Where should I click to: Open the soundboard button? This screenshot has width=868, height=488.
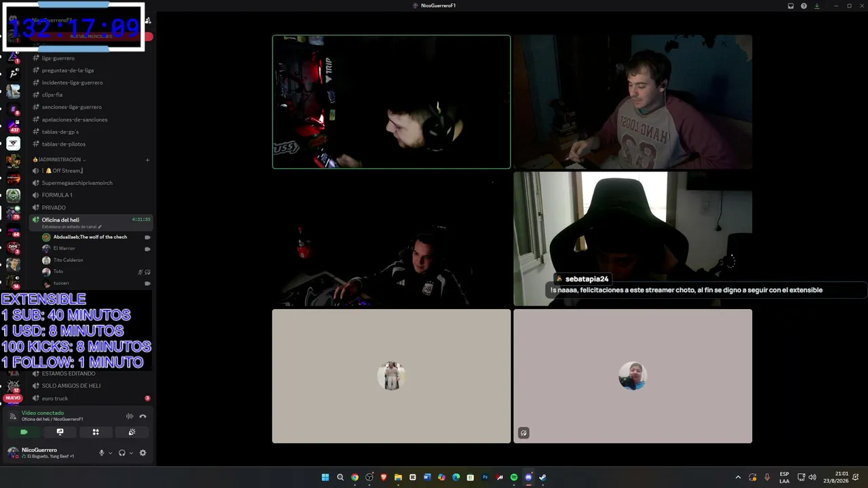(x=132, y=432)
